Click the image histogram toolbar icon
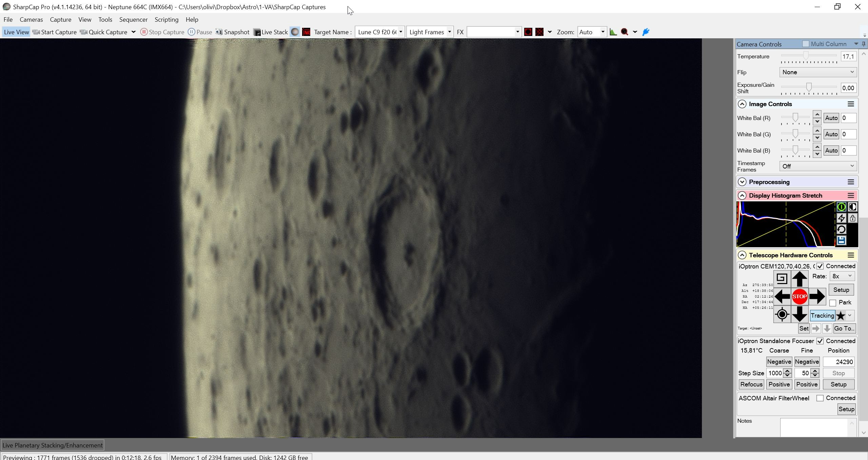 click(x=613, y=32)
